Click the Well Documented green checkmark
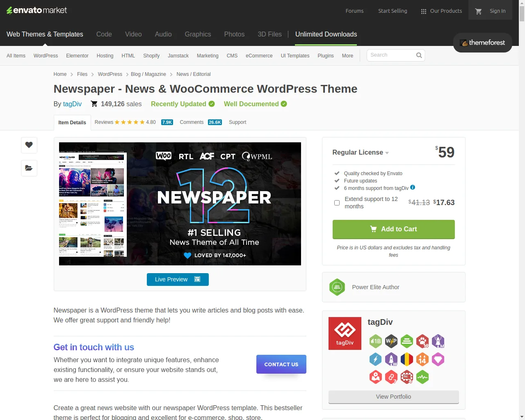The image size is (525, 420). click(284, 104)
